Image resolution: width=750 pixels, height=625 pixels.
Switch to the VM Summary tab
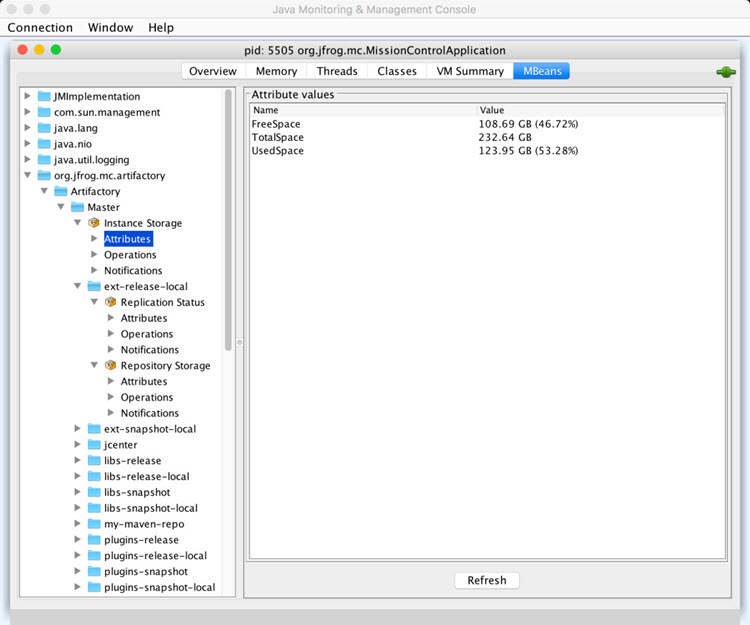click(469, 71)
